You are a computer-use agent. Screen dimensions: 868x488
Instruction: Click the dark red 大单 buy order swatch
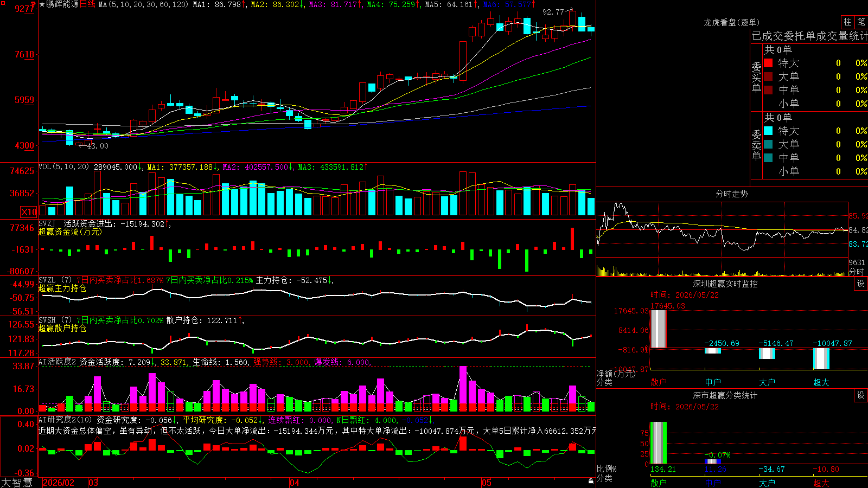[x=768, y=76]
